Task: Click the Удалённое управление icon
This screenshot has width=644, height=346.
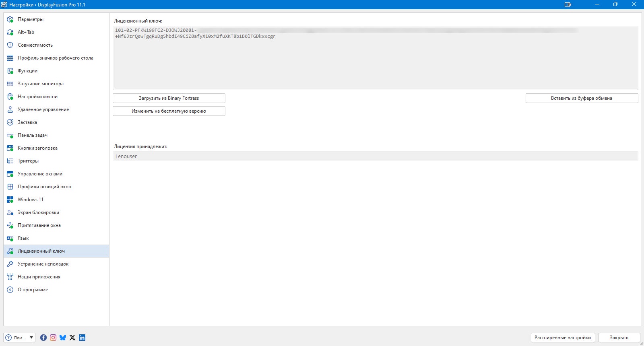Action: click(x=10, y=109)
